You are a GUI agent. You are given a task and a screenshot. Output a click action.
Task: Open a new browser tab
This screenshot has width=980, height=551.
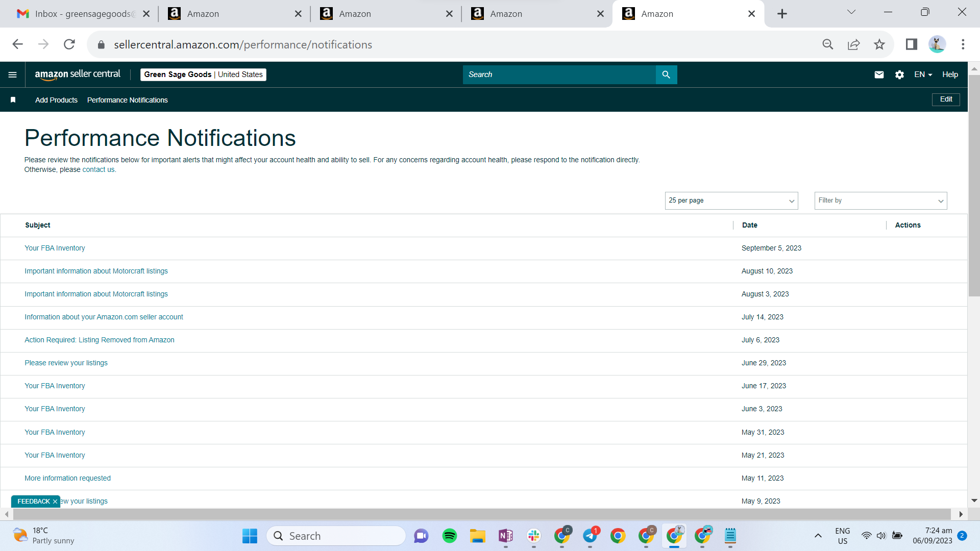coord(782,14)
